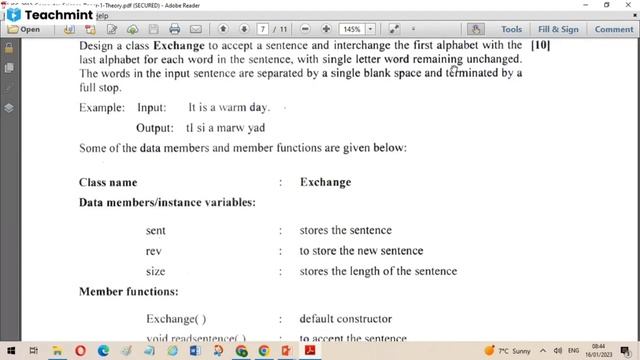640x360 pixels.
Task: Open File Explorer from taskbar
Action: click(57, 351)
